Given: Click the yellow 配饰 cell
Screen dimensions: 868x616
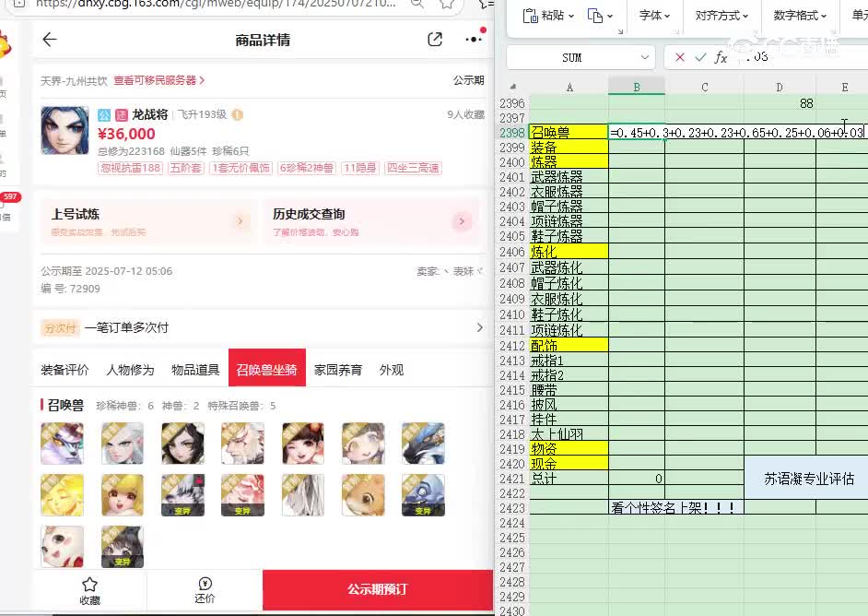Looking at the screenshot, I should [569, 346].
